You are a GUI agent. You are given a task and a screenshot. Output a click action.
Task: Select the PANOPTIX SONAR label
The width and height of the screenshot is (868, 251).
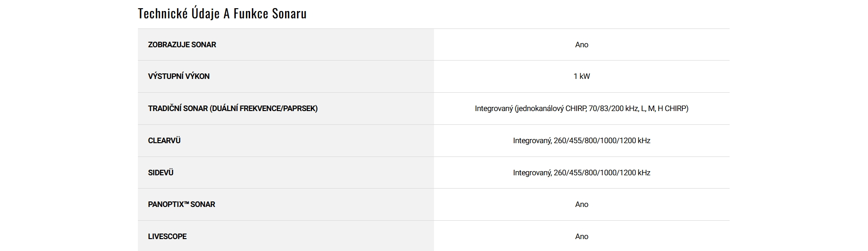(x=182, y=204)
